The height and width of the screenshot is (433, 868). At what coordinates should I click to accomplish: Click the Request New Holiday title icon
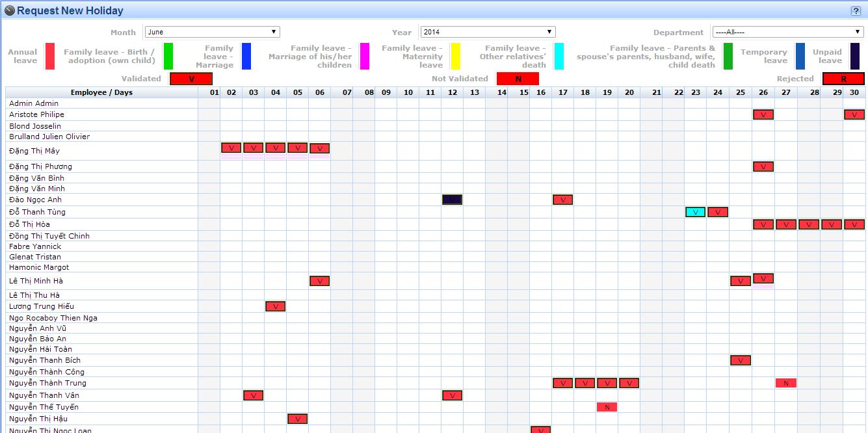pyautogui.click(x=9, y=10)
